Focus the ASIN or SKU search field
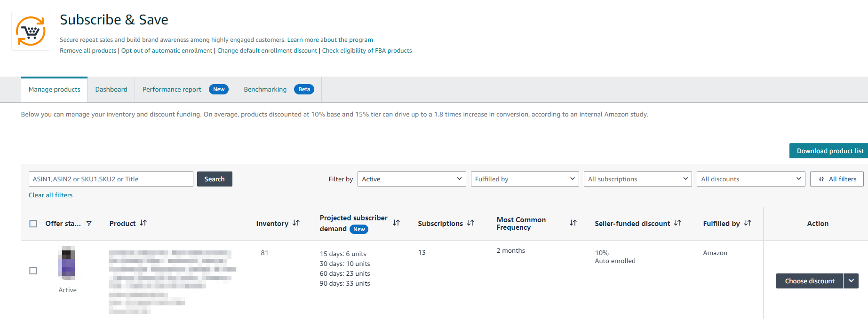Screen dimensions: 868x319 coord(111,179)
